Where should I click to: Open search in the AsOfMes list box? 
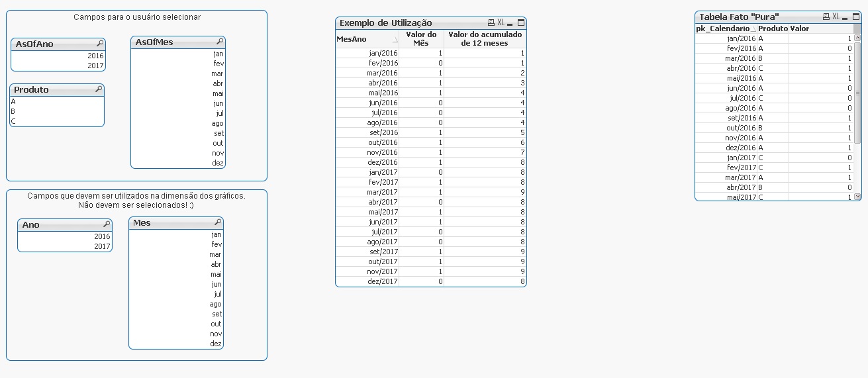pos(220,42)
